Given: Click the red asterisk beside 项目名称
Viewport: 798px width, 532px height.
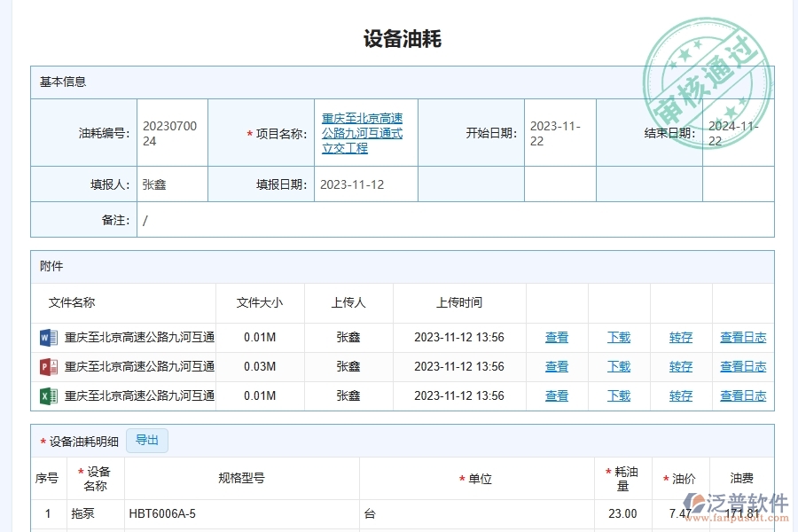Looking at the screenshot, I should point(248,132).
